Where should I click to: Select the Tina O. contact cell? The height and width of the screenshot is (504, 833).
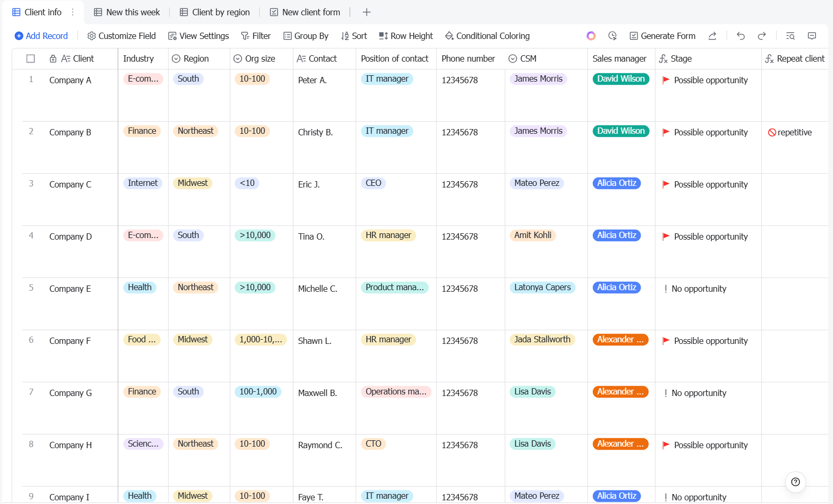pyautogui.click(x=325, y=252)
